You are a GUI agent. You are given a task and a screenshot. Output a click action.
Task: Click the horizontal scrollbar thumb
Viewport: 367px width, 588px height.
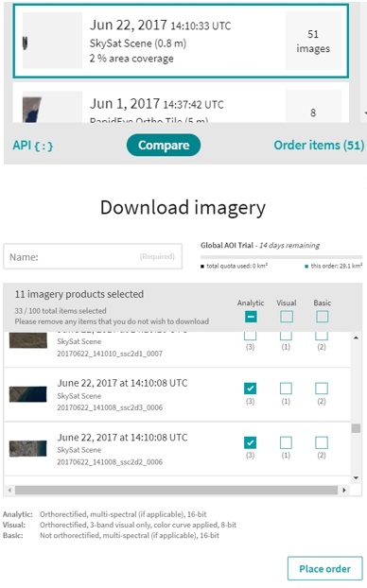[x=176, y=490]
